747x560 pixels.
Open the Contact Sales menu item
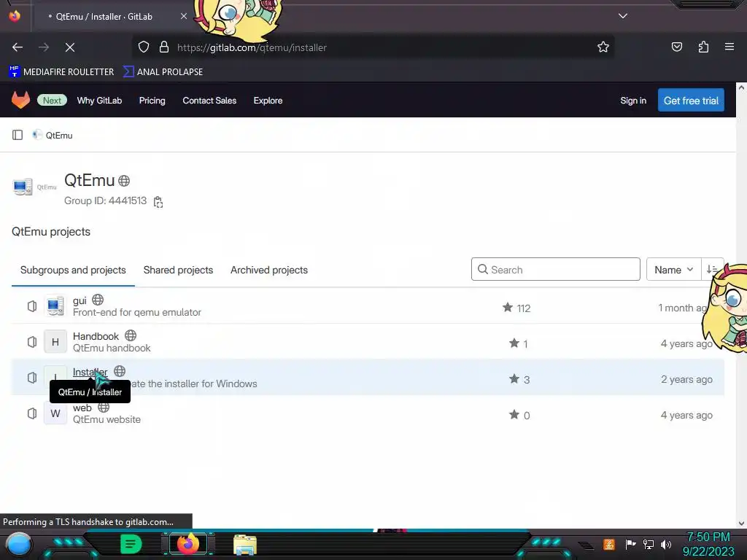pos(209,101)
